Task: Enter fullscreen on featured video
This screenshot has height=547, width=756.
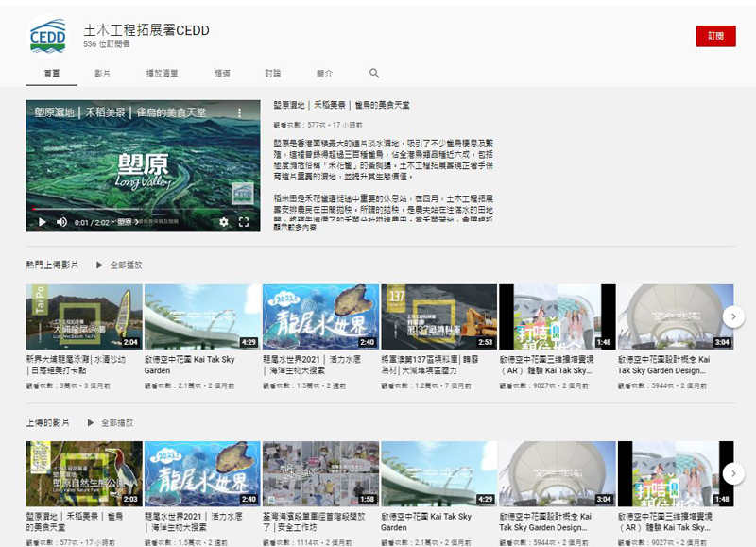Action: coord(244,222)
